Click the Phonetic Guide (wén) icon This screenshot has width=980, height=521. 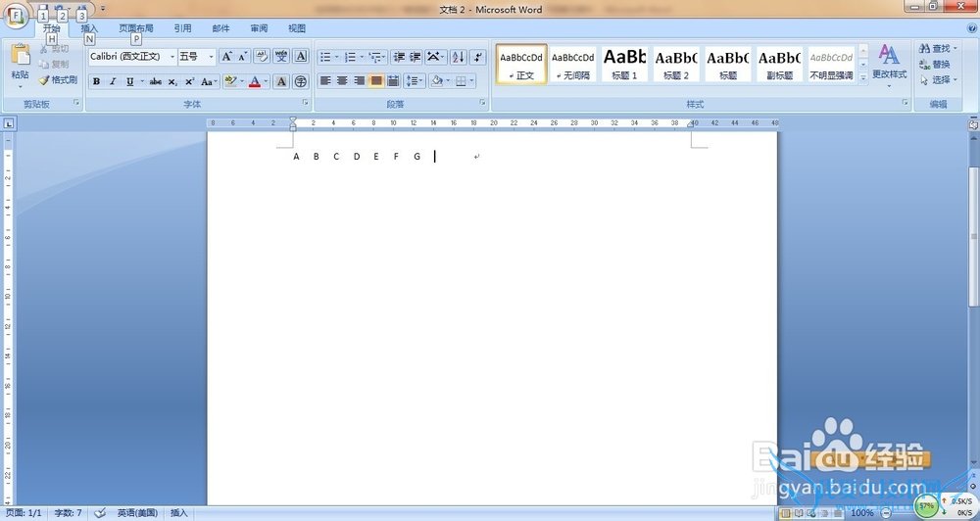tap(281, 56)
